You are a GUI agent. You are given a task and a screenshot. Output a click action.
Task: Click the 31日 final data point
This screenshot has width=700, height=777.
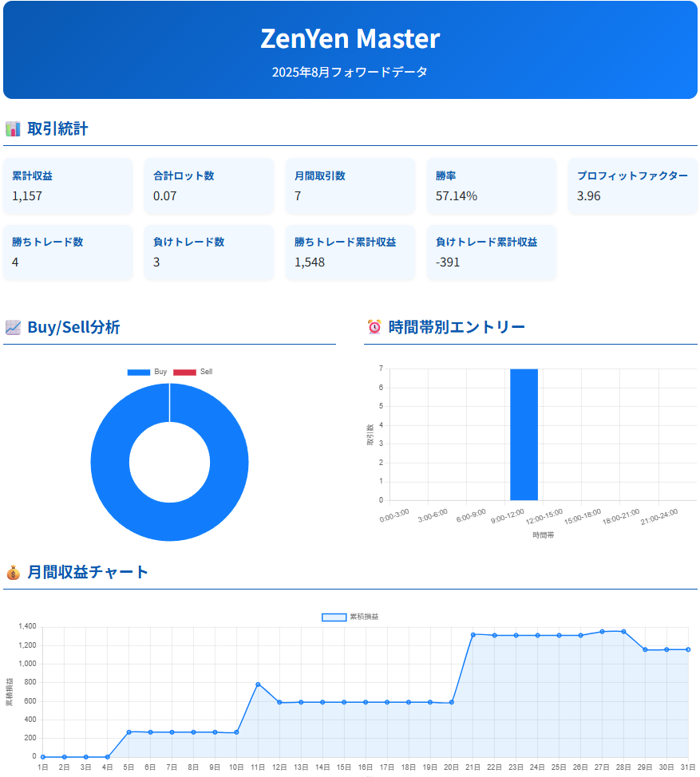(688, 649)
